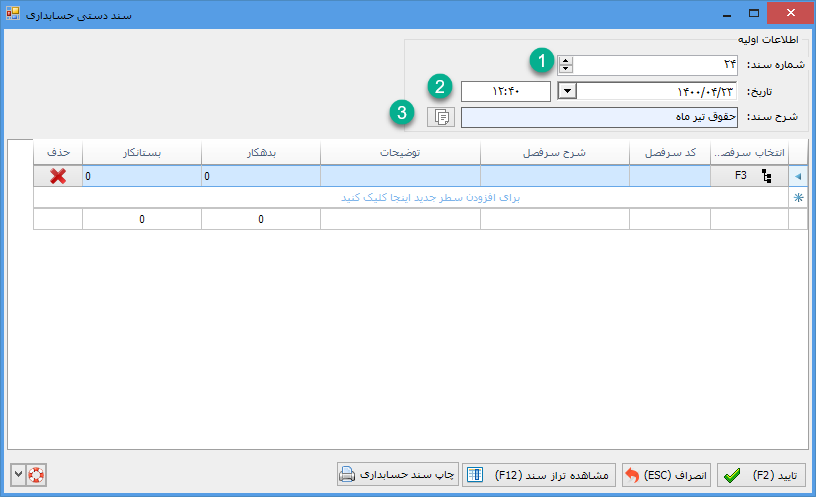Image resolution: width=816 pixels, height=497 pixels.
Task: Click the بدهکار column header
Action: 261,152
